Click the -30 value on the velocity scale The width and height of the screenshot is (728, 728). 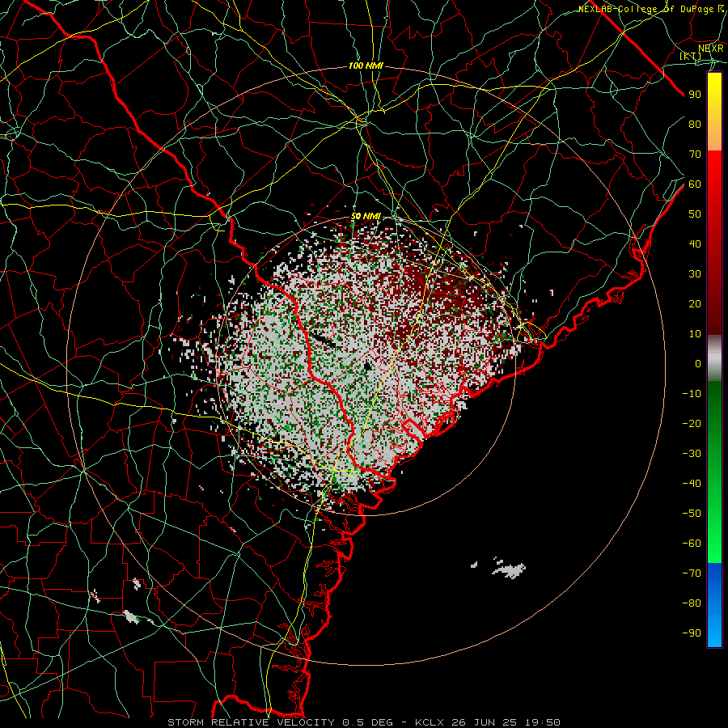pos(692,454)
